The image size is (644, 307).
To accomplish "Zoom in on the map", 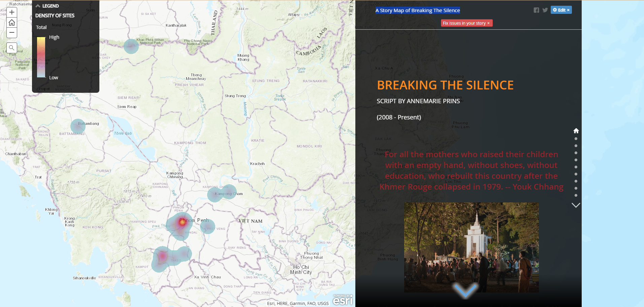I will [12, 12].
